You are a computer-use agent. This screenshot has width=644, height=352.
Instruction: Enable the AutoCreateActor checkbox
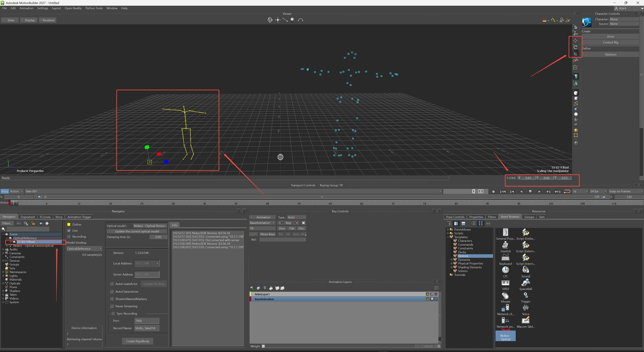click(x=112, y=284)
